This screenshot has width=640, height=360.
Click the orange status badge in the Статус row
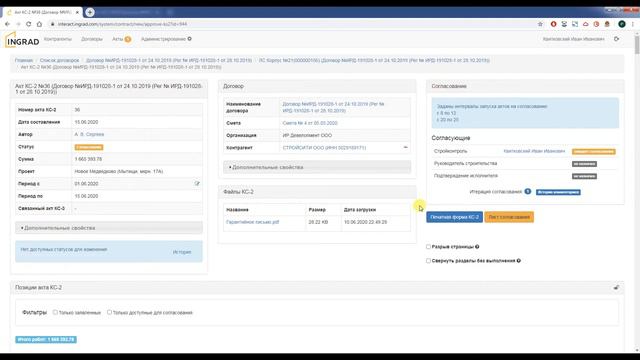point(89,147)
